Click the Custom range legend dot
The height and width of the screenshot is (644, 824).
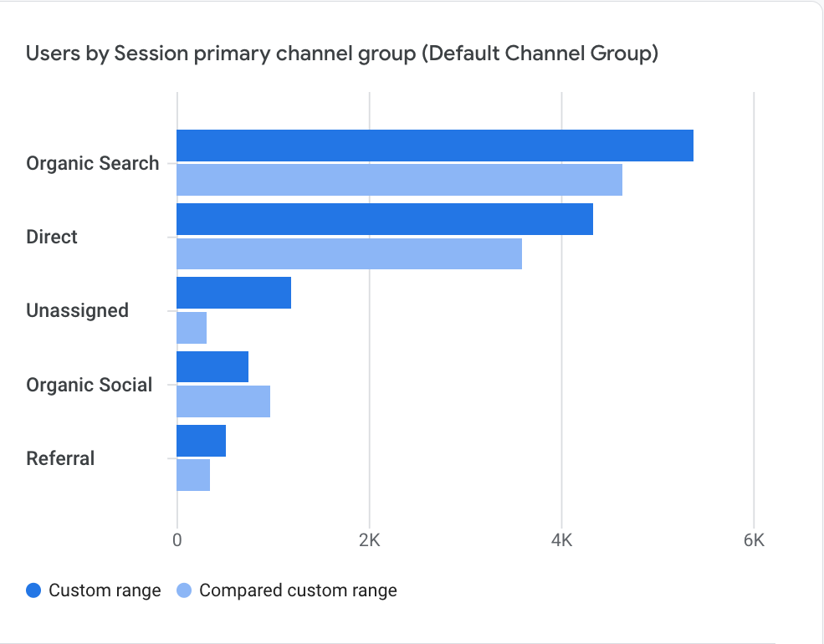34,590
